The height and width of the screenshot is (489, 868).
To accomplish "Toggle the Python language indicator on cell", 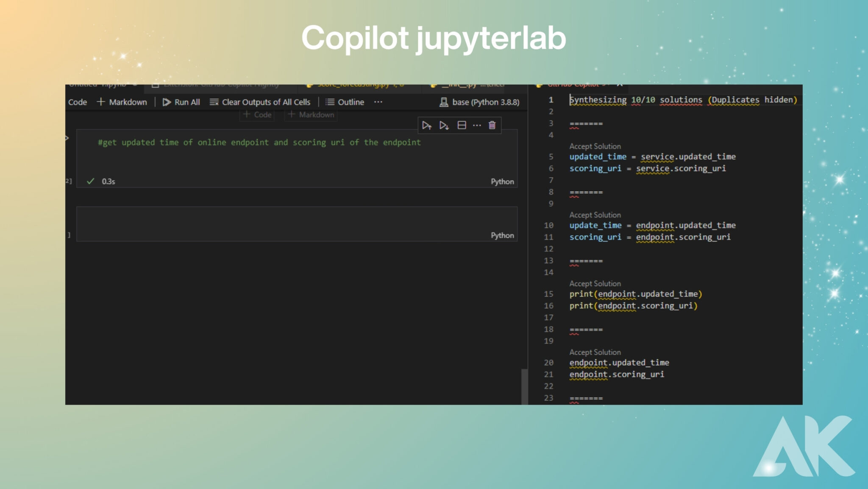I will point(502,181).
